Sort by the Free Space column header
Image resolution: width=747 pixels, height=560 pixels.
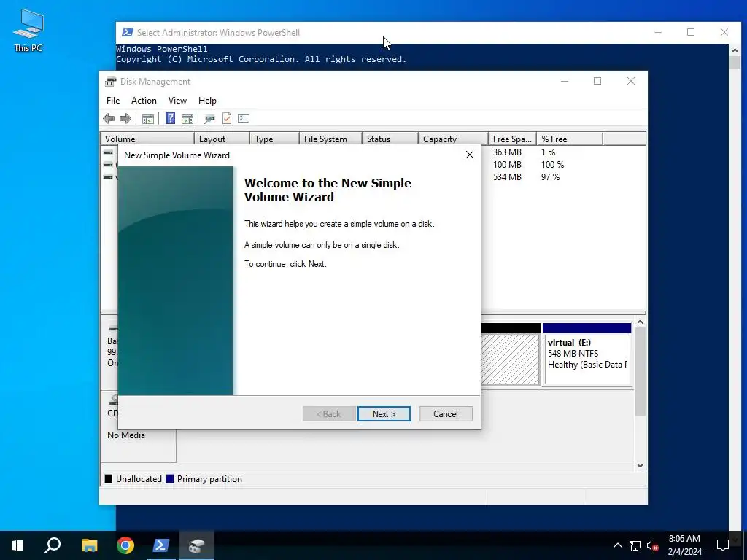[512, 139]
